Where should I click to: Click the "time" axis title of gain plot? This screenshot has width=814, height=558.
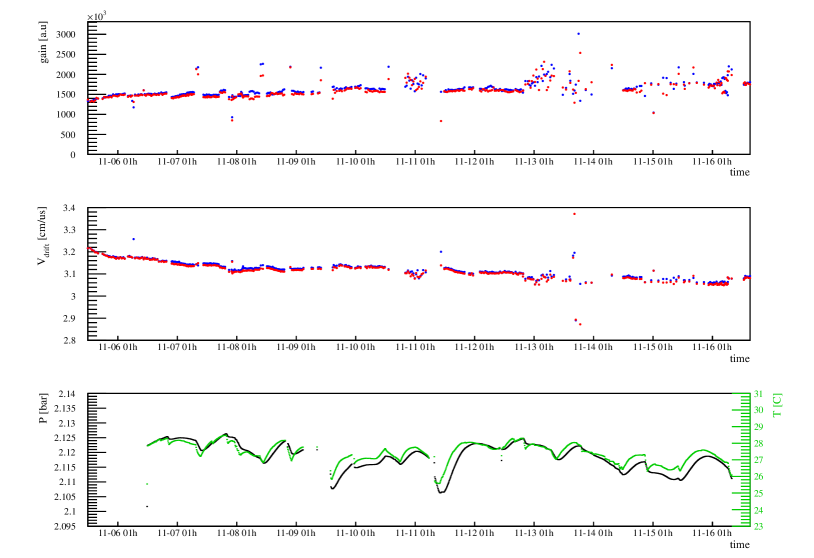[x=740, y=172]
